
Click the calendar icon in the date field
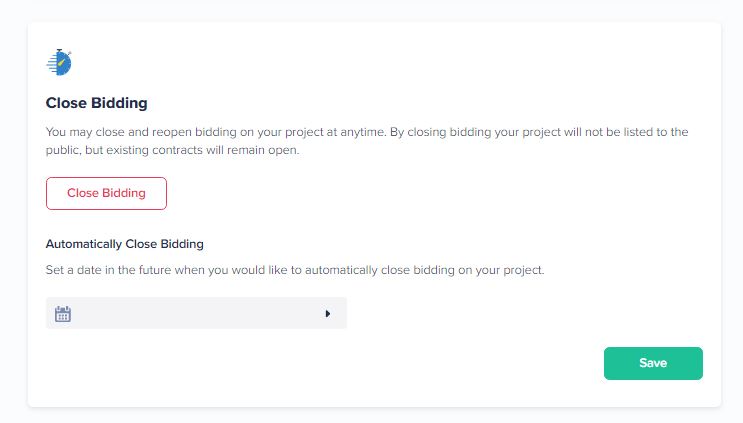pyautogui.click(x=63, y=314)
